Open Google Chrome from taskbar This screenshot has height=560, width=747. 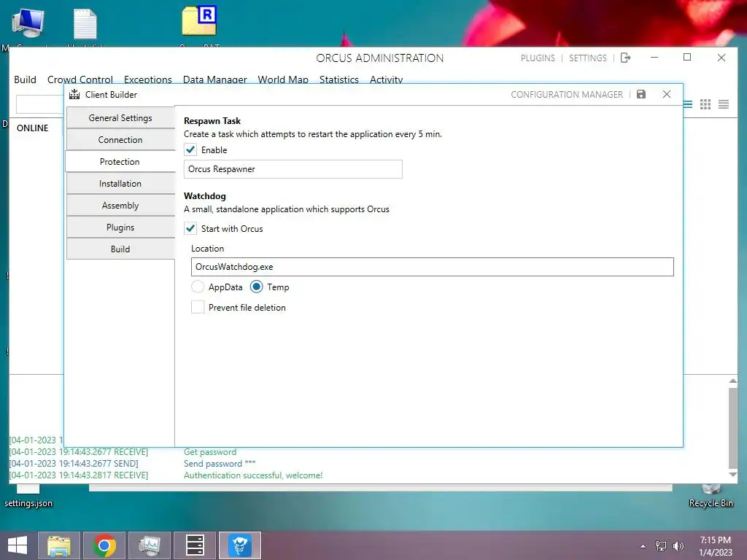pos(104,545)
